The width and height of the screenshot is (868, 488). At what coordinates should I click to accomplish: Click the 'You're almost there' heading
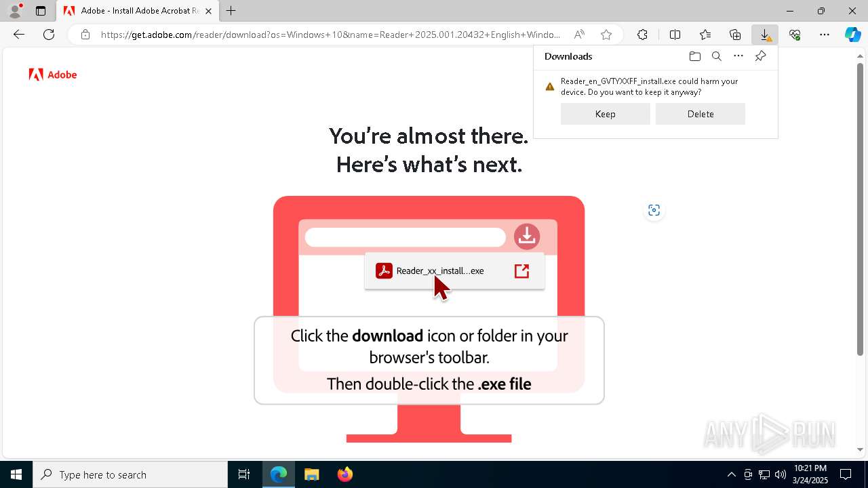[429, 150]
